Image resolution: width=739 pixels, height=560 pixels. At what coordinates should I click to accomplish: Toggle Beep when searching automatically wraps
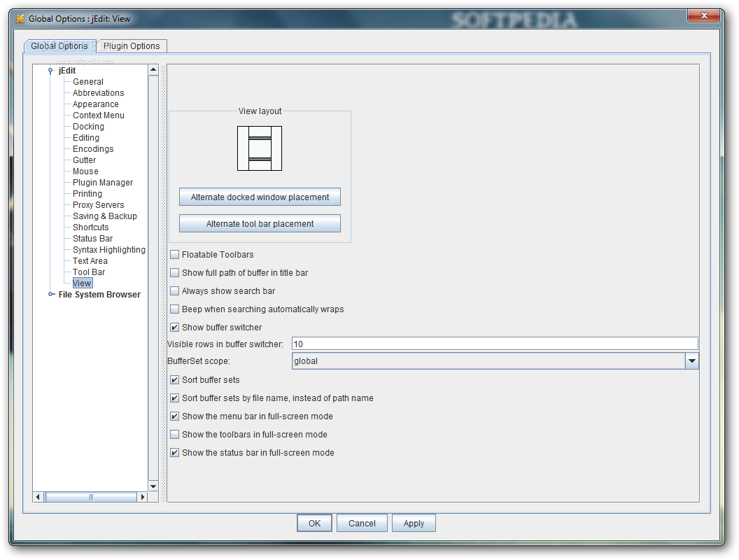(174, 309)
